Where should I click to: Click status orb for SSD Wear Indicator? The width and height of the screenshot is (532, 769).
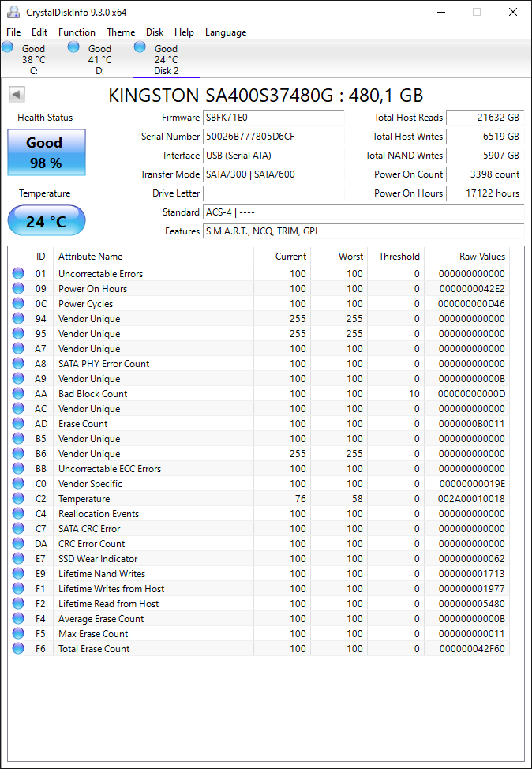click(18, 559)
